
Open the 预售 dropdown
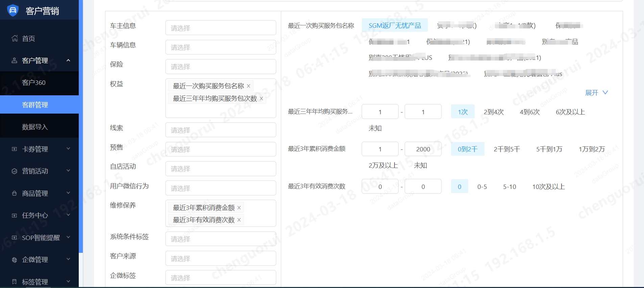click(221, 149)
